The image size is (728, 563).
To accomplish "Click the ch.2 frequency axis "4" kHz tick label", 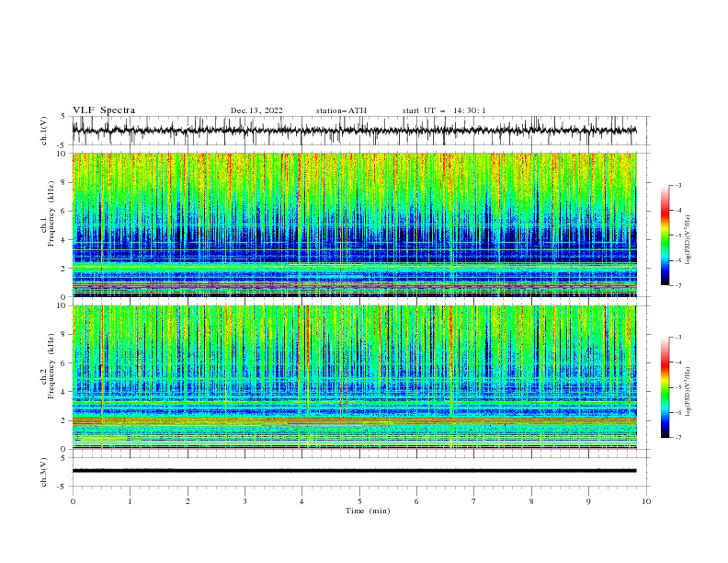I will [63, 392].
